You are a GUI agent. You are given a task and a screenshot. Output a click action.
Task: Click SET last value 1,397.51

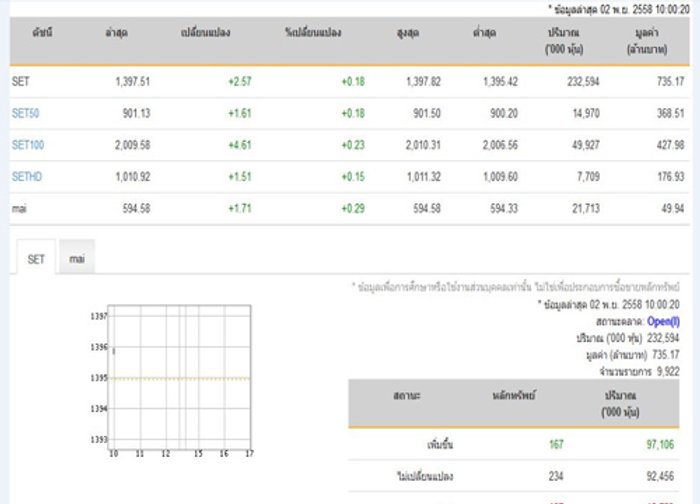[133, 82]
